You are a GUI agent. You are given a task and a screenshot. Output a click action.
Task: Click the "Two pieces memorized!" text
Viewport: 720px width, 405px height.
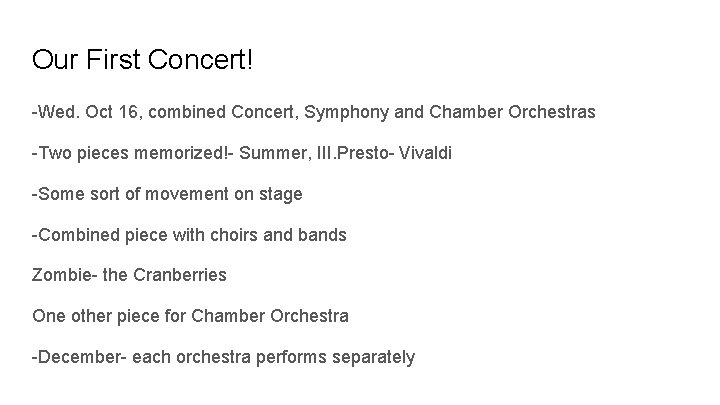click(x=121, y=153)
